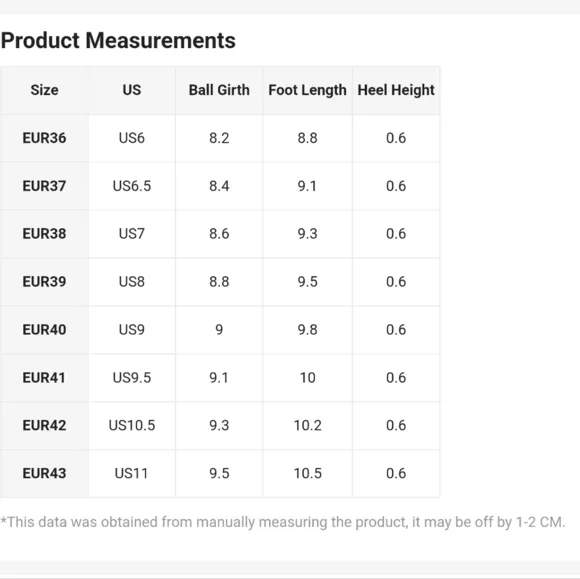The height and width of the screenshot is (579, 580).
Task: Click the EUR38 size cell
Action: pos(44,234)
